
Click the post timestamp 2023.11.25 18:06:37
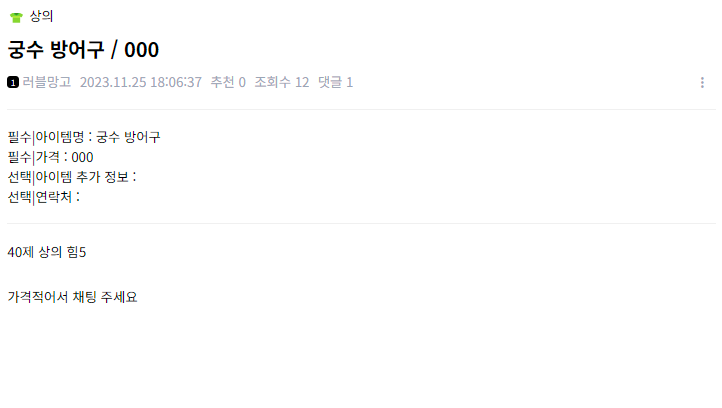141,82
